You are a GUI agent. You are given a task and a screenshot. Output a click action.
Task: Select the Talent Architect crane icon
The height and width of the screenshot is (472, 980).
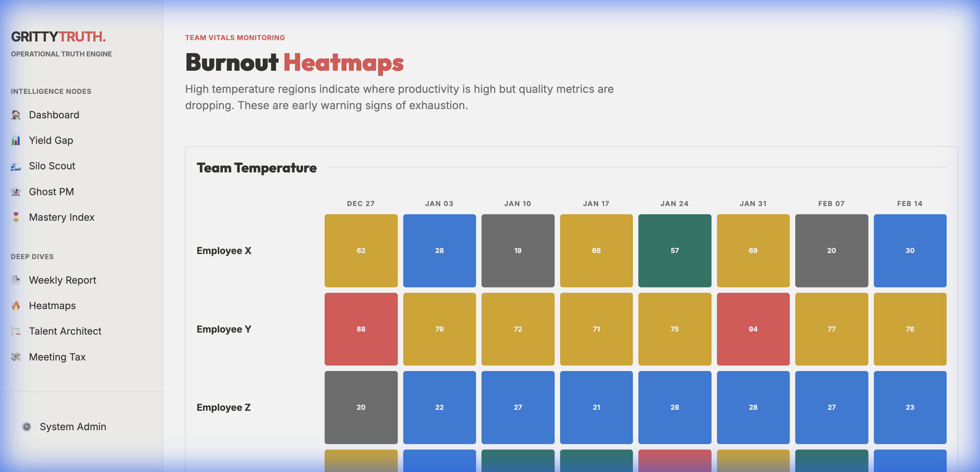(15, 331)
